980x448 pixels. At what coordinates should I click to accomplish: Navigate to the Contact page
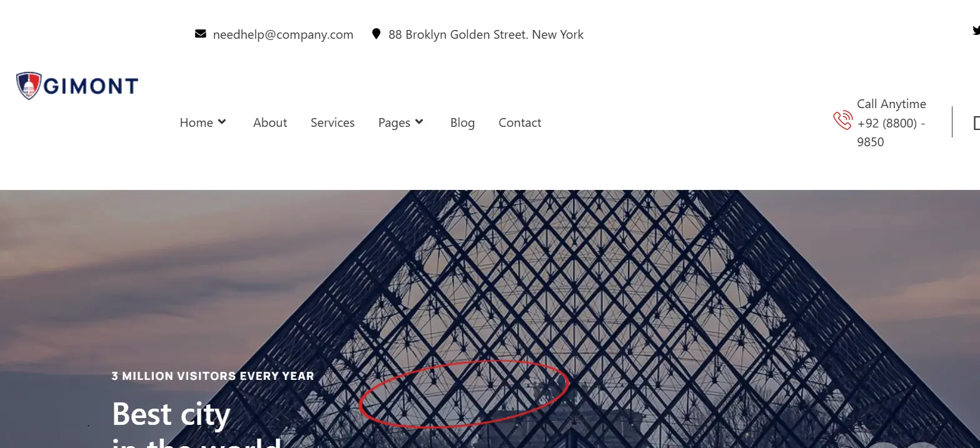[x=520, y=122]
